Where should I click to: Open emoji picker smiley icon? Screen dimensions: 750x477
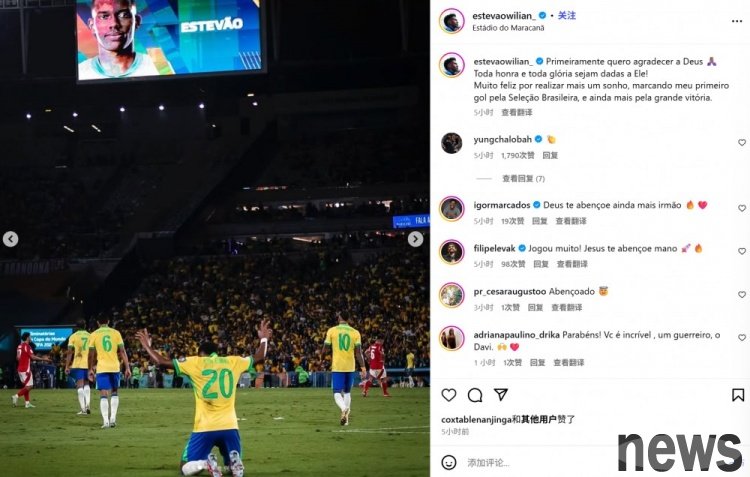449,462
